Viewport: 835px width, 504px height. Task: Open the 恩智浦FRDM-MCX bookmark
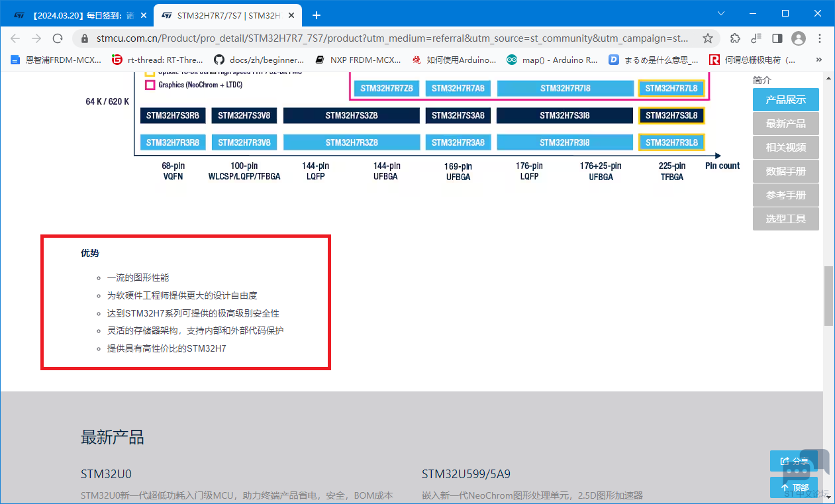point(56,60)
